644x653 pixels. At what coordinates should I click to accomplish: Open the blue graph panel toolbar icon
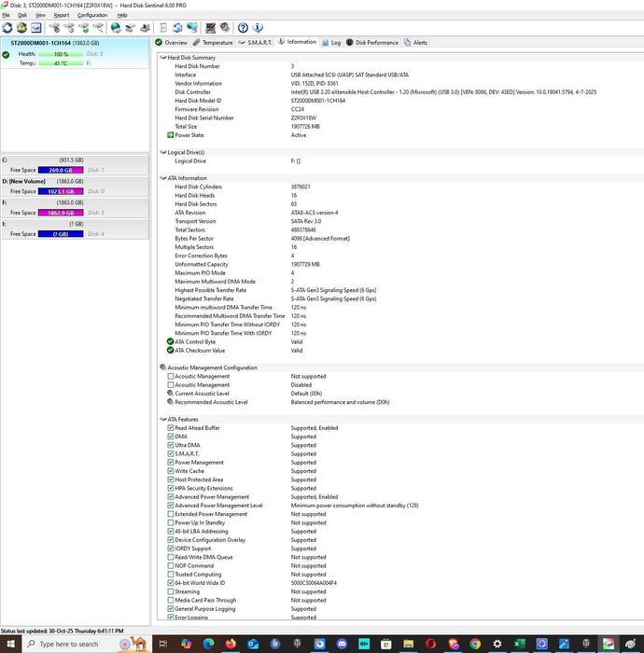click(36, 28)
